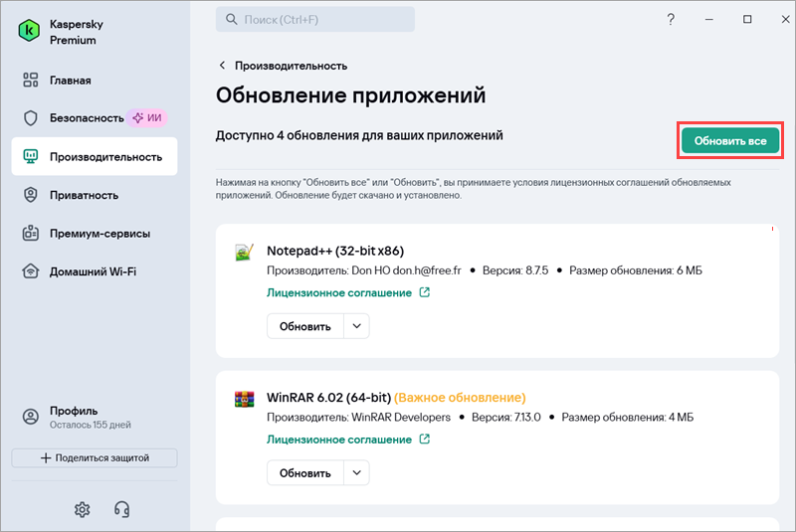Click WinRAR Версия: 7.13.0 text
Viewport: 796px width, 532px height.
[506, 417]
